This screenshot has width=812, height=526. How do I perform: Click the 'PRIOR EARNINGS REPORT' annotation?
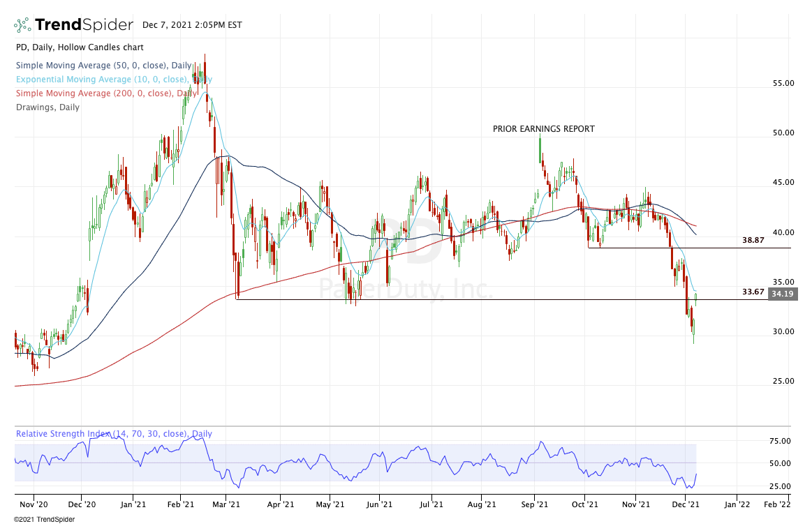[x=544, y=129]
